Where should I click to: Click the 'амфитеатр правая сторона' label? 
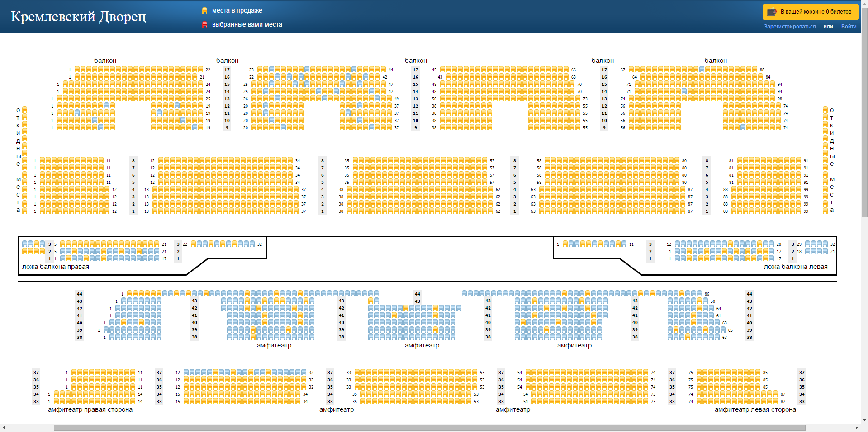point(90,409)
